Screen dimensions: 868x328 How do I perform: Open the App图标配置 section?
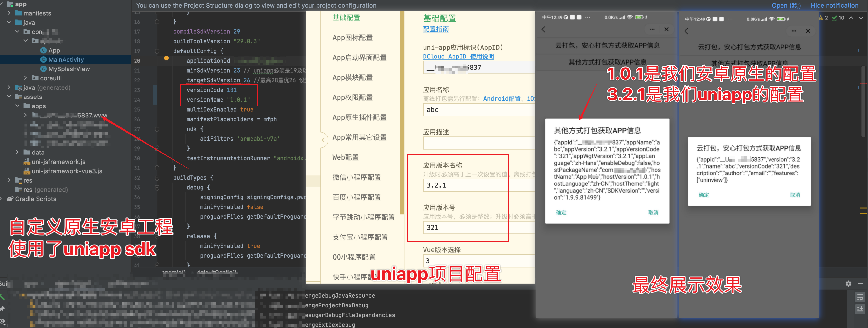pos(352,38)
